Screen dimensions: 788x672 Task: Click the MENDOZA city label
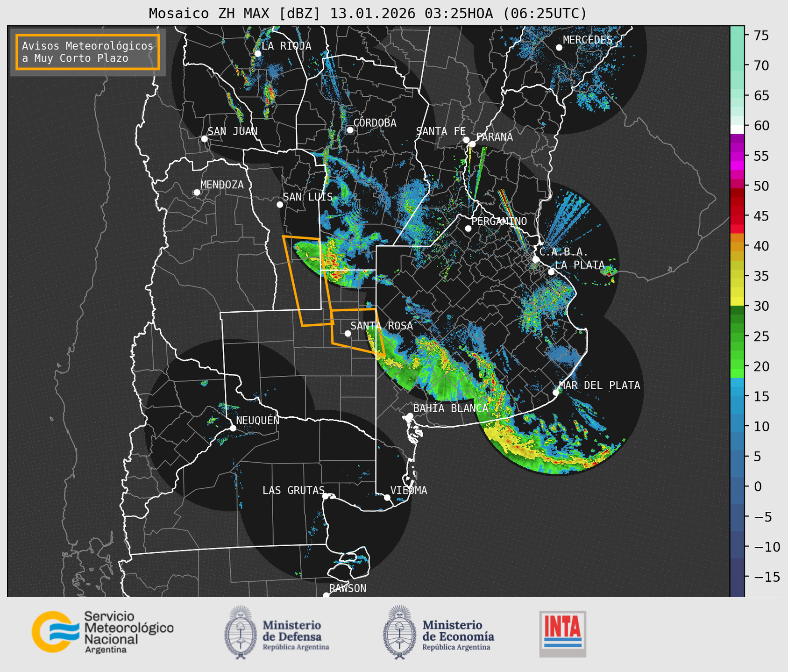(x=222, y=185)
